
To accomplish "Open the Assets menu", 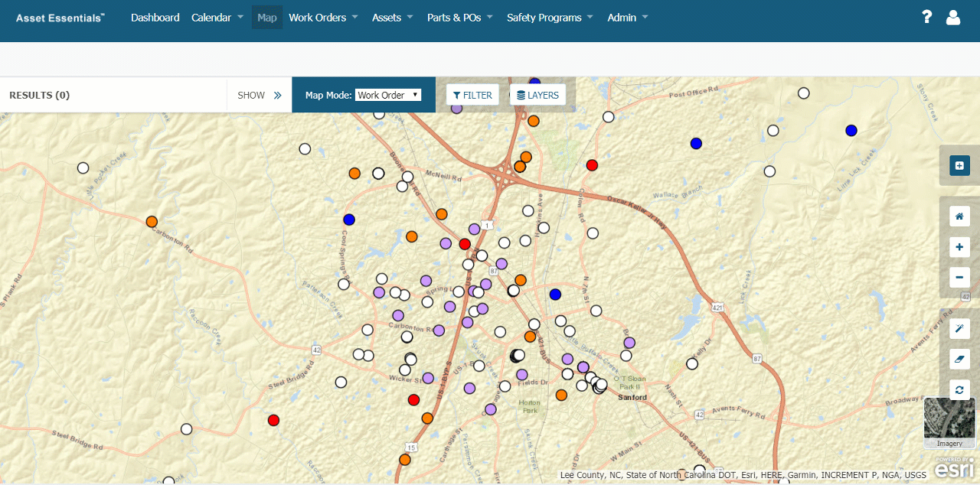I will click(393, 17).
